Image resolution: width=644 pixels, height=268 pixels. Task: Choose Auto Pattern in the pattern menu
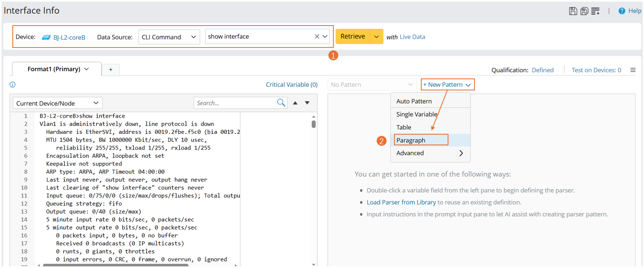[414, 101]
